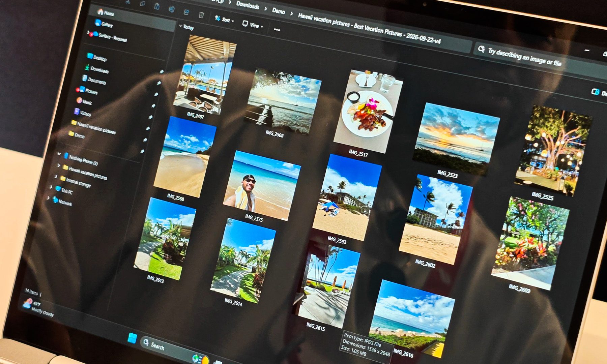Select the IMG_2517 food plate thumbnail
The image size is (607, 364).
[368, 112]
